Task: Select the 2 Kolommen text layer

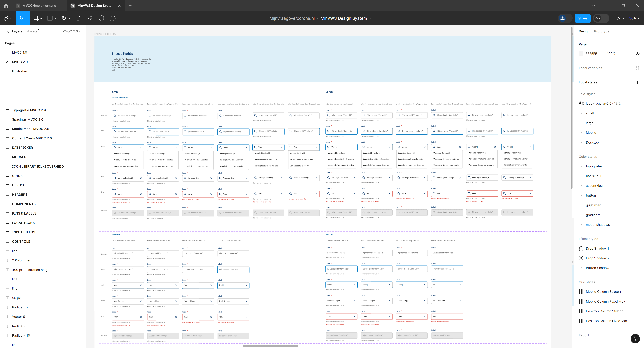Action: coord(21,260)
